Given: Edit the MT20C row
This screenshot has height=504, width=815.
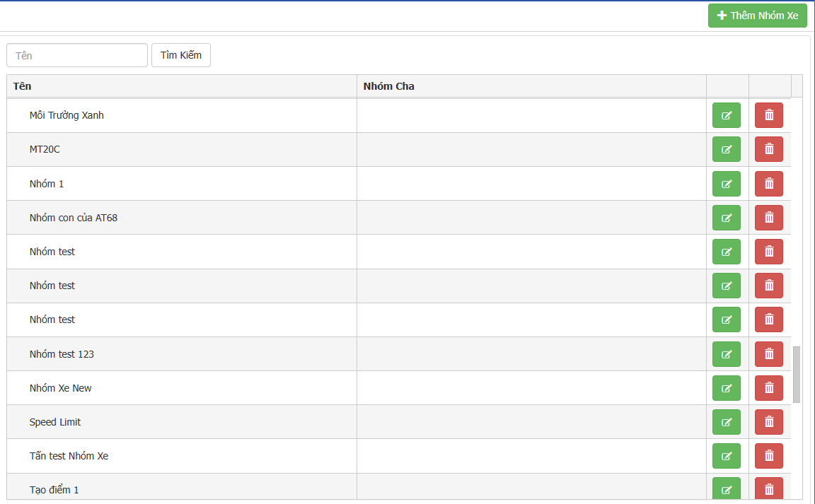Looking at the screenshot, I should pos(726,149).
